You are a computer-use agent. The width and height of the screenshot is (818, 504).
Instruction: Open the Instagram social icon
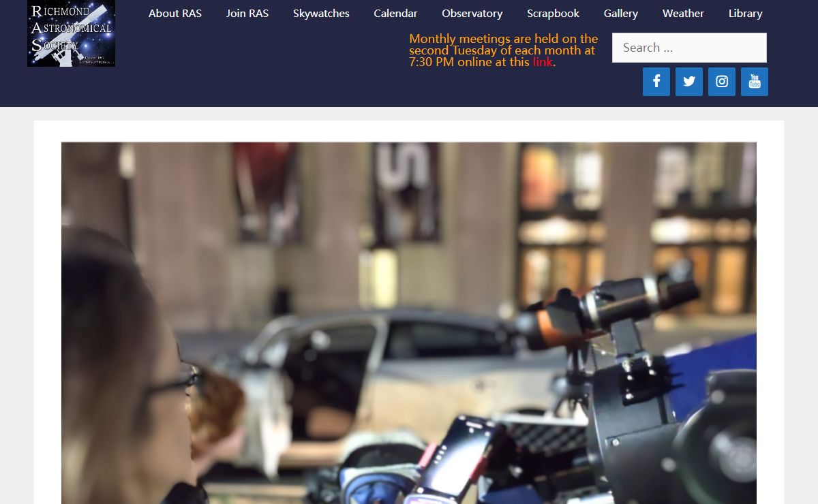pyautogui.click(x=721, y=82)
